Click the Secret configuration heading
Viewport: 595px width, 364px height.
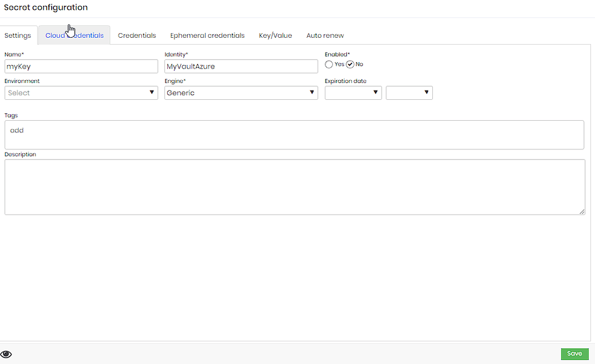(46, 7)
